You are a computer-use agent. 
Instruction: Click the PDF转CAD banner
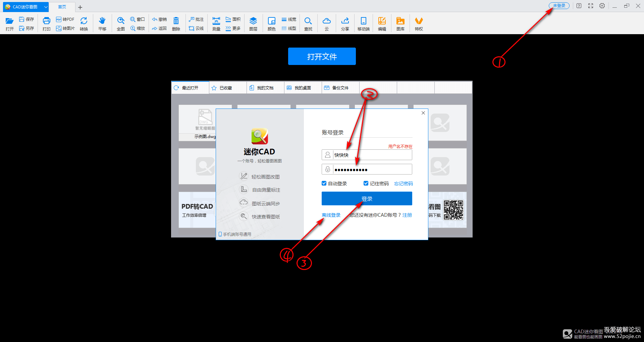coord(197,210)
